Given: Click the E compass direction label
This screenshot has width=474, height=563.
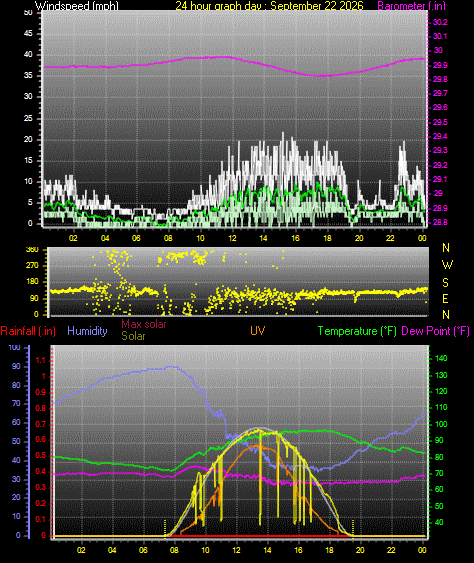Looking at the screenshot, I should [x=445, y=298].
